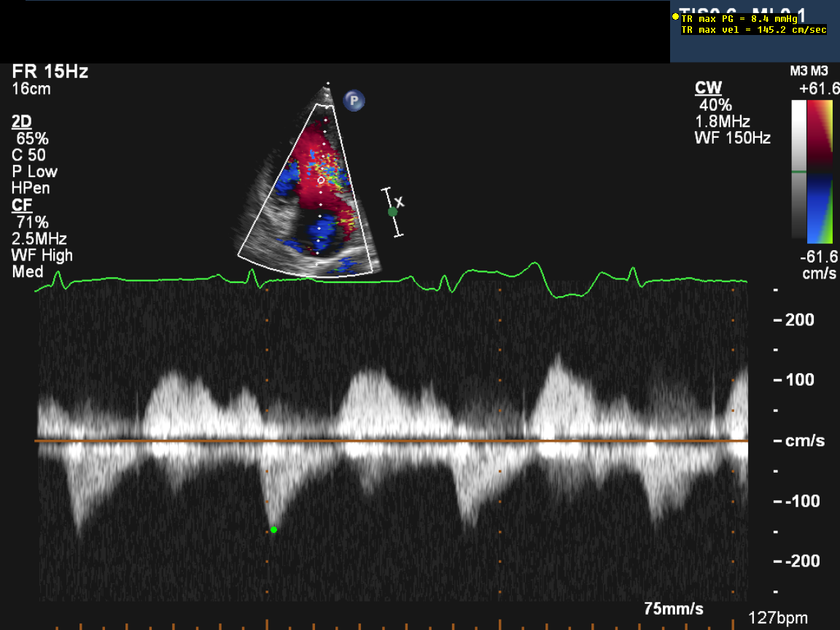
Task: Select the TR max vel measurement readout
Action: (754, 30)
